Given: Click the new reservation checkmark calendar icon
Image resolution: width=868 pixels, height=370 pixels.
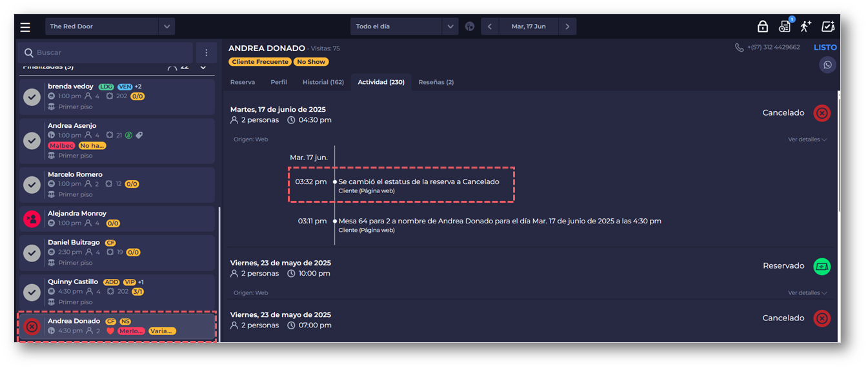Looking at the screenshot, I should click(x=828, y=26).
